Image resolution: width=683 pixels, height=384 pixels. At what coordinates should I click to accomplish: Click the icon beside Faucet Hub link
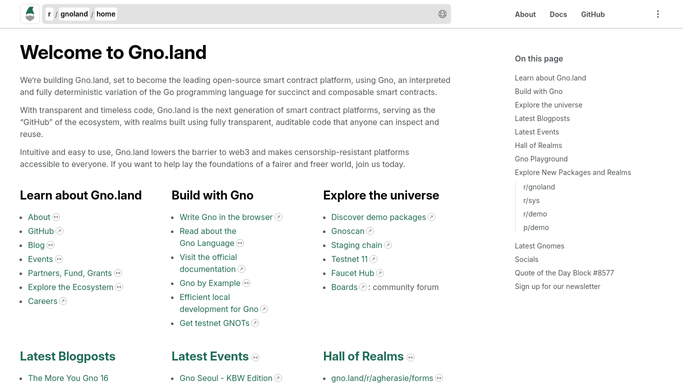380,273
